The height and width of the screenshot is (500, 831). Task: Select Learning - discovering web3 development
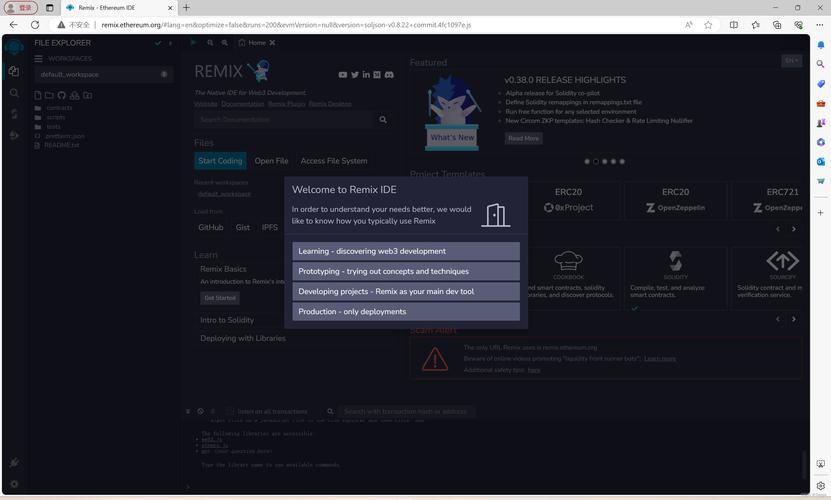[406, 251]
